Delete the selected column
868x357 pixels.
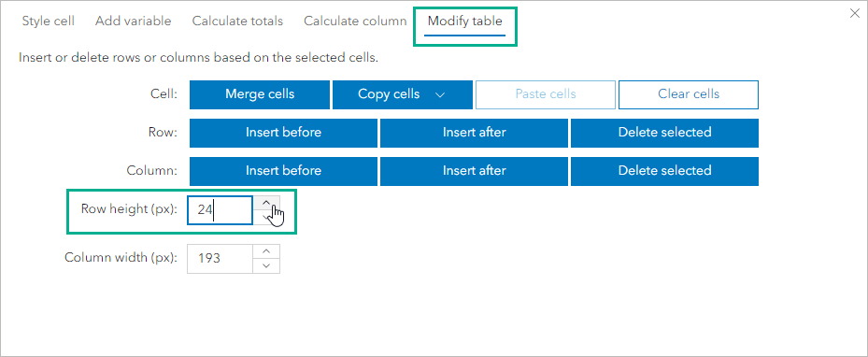(x=665, y=171)
